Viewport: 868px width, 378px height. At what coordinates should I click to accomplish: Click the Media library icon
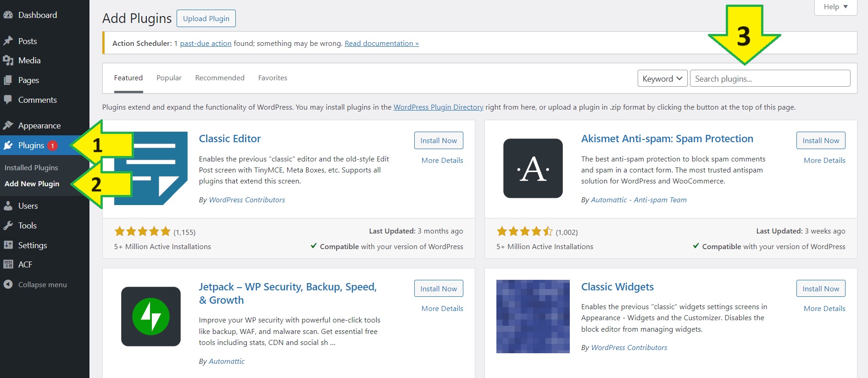point(8,61)
